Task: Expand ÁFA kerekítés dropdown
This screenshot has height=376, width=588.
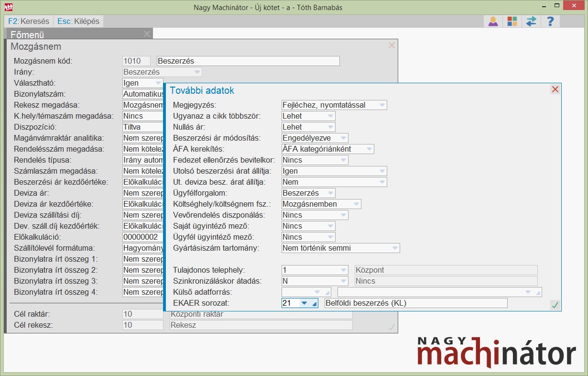Action: [369, 149]
